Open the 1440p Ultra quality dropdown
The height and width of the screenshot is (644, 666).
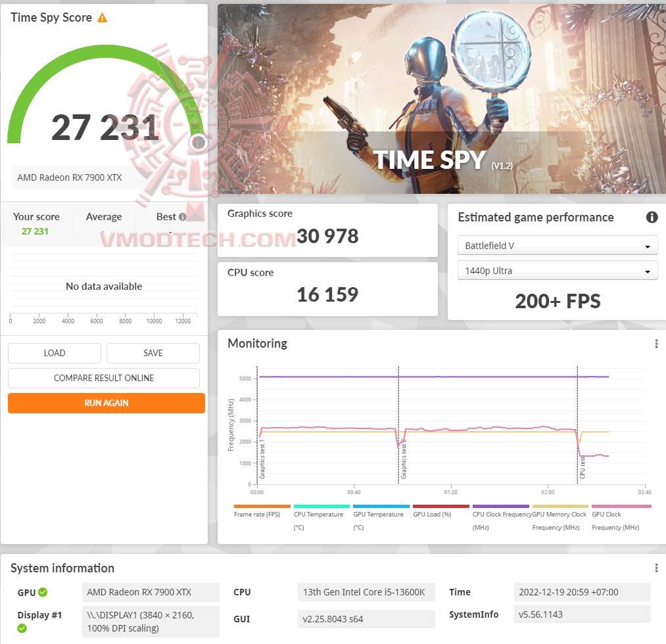[x=557, y=270]
